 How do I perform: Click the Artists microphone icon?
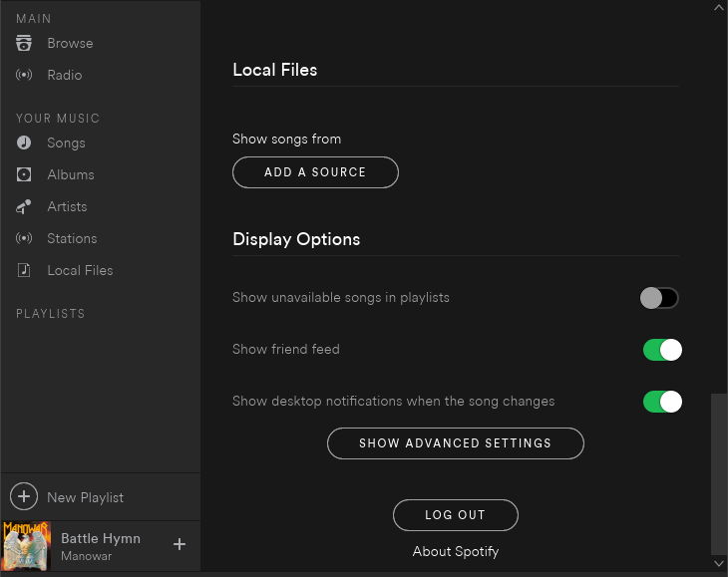tap(24, 206)
